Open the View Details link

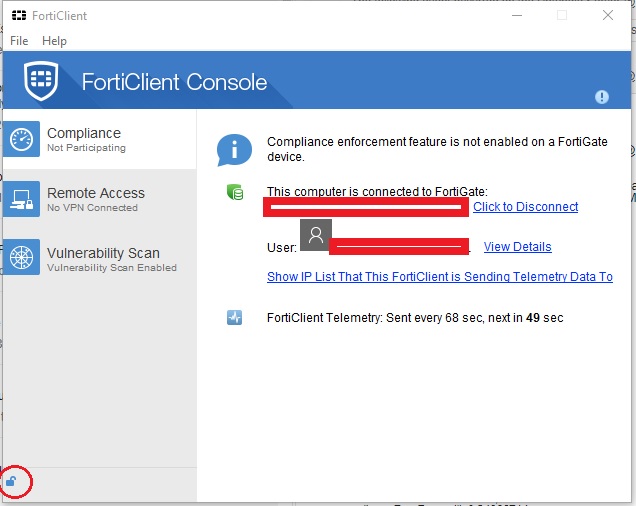click(517, 247)
